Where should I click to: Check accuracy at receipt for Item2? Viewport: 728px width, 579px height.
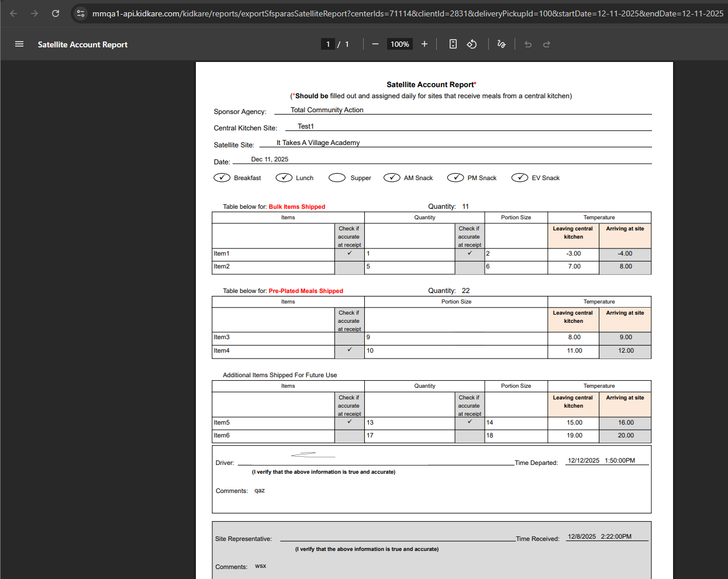(349, 266)
